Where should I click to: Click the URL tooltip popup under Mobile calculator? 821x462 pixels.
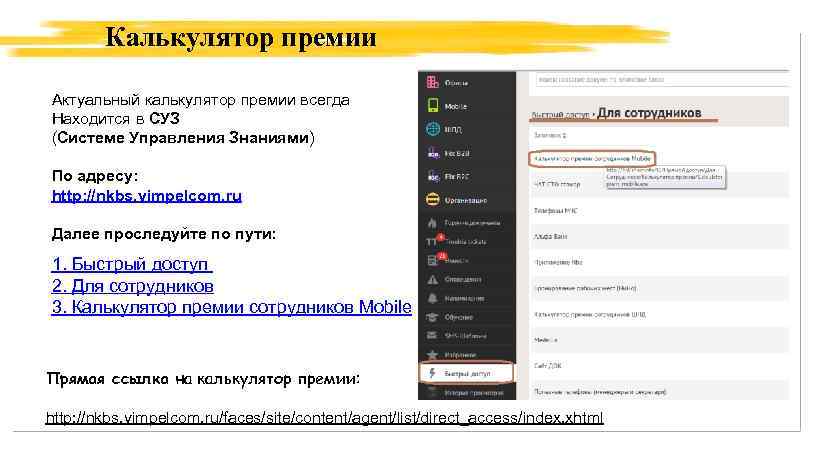(665, 177)
